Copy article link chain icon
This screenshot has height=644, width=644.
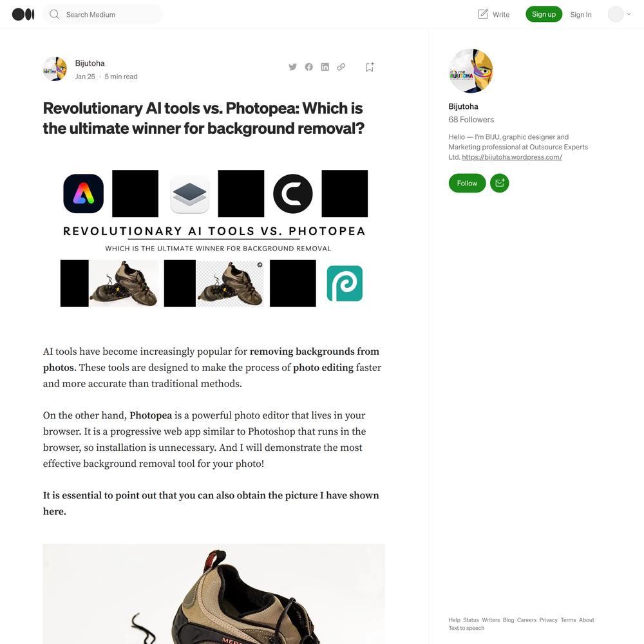341,67
